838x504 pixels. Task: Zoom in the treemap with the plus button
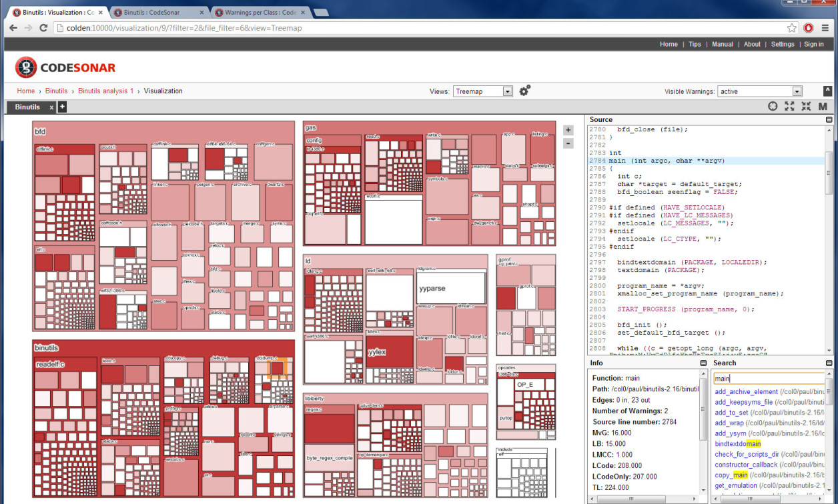click(x=568, y=130)
